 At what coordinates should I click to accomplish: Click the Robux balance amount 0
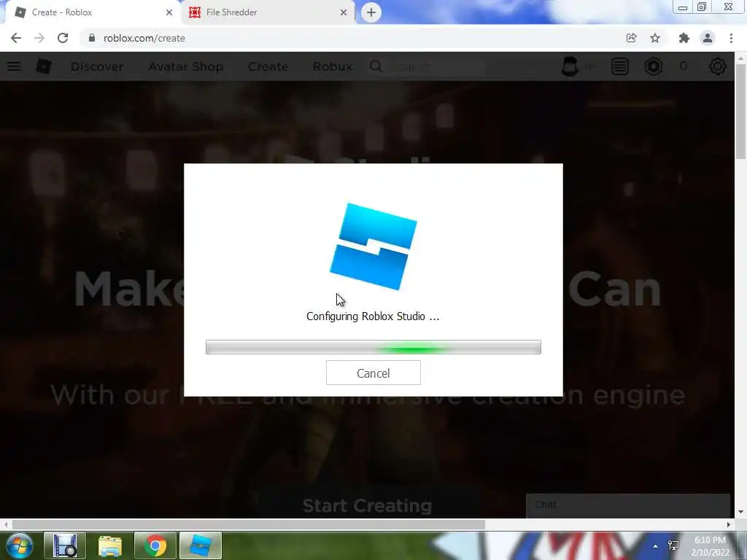683,66
